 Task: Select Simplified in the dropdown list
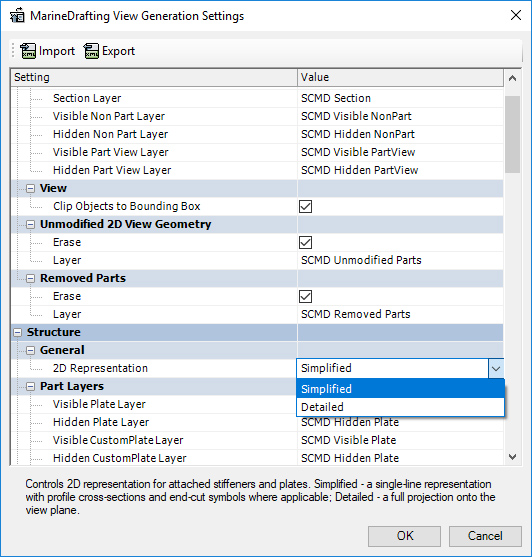(400, 389)
